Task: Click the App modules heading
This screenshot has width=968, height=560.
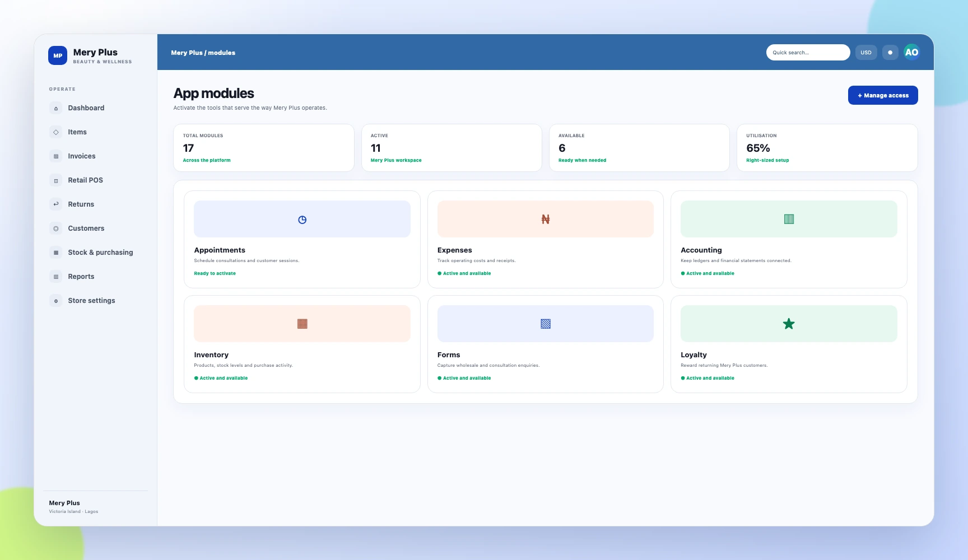Action: 214,93
